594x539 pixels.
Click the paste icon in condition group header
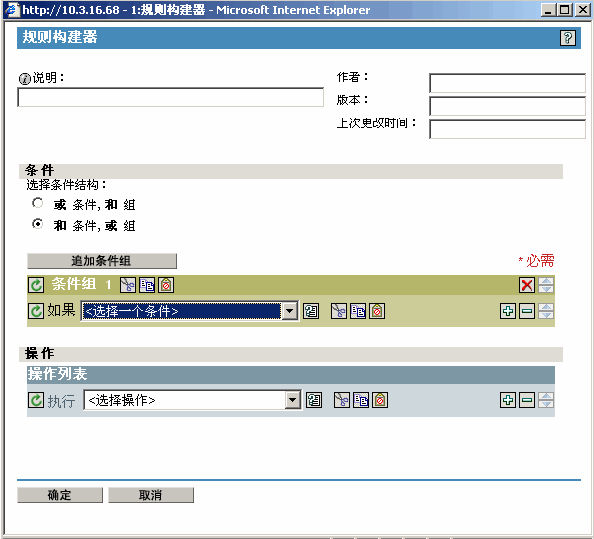pyautogui.click(x=166, y=285)
